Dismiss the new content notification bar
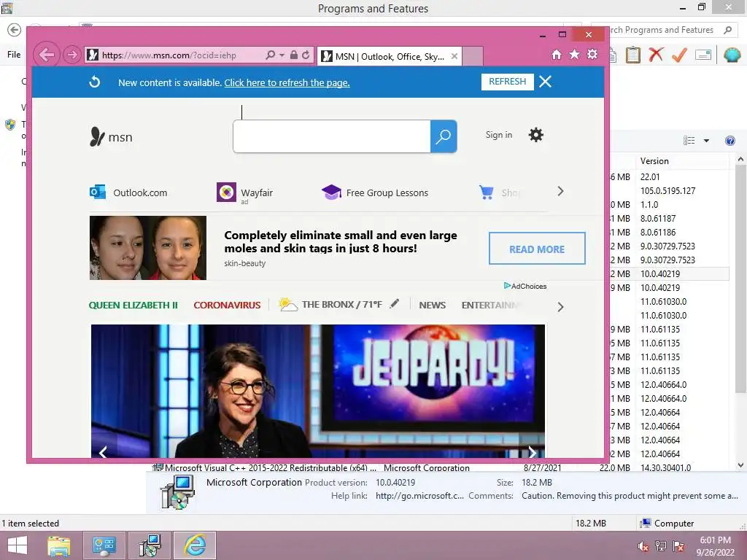This screenshot has width=747, height=560. [546, 82]
